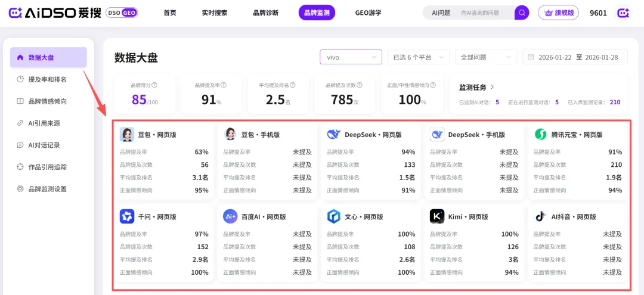Click the DSO GEO badge

pyautogui.click(x=122, y=13)
